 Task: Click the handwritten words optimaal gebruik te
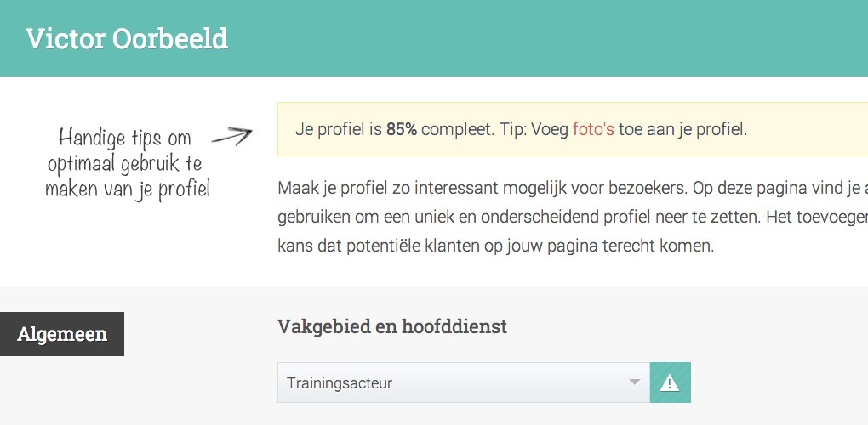(x=124, y=164)
